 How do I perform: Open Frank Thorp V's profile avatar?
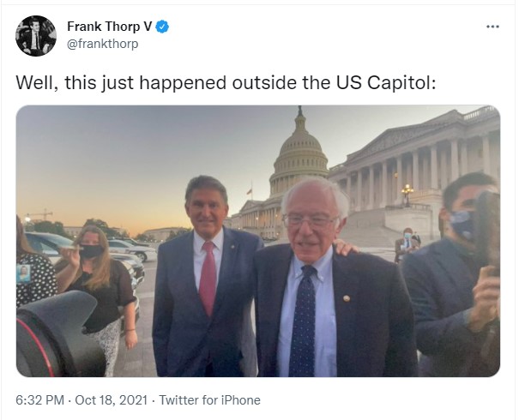tap(36, 36)
